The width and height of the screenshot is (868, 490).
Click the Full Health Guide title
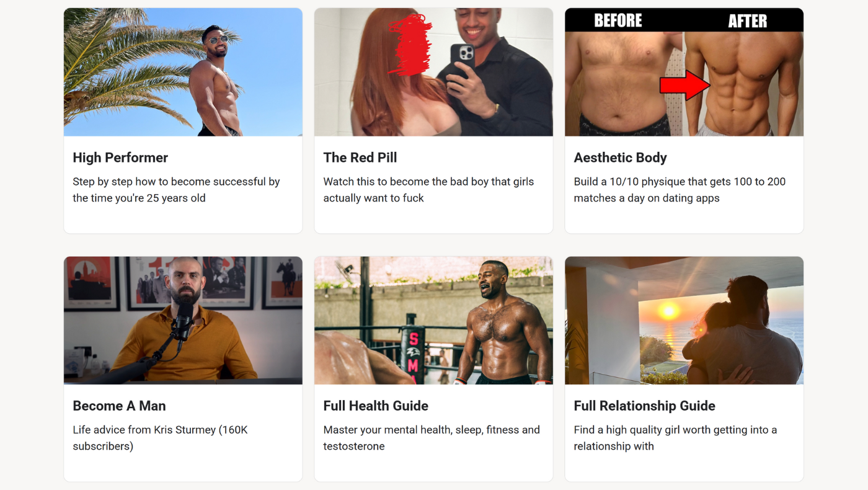tap(376, 406)
